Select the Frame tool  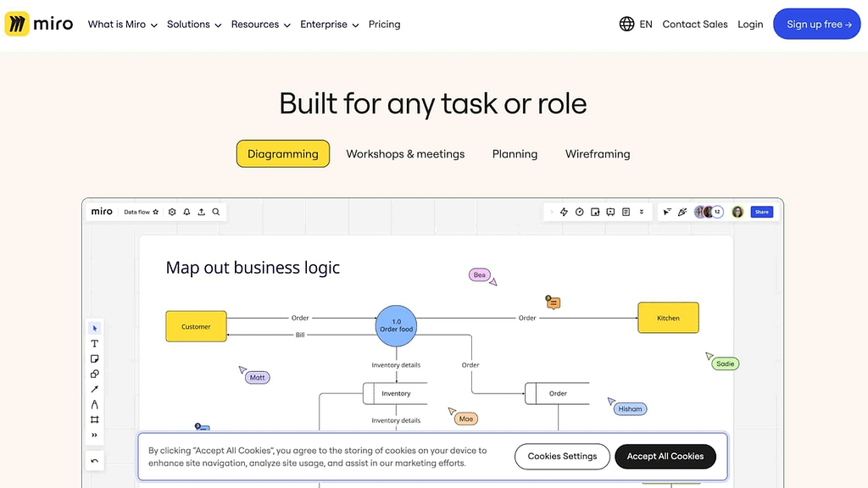pyautogui.click(x=95, y=419)
